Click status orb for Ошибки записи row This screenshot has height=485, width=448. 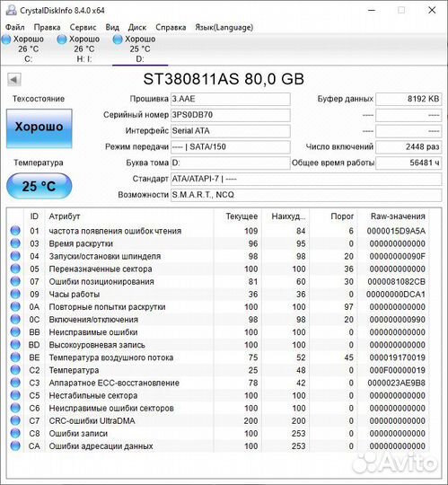point(15,433)
